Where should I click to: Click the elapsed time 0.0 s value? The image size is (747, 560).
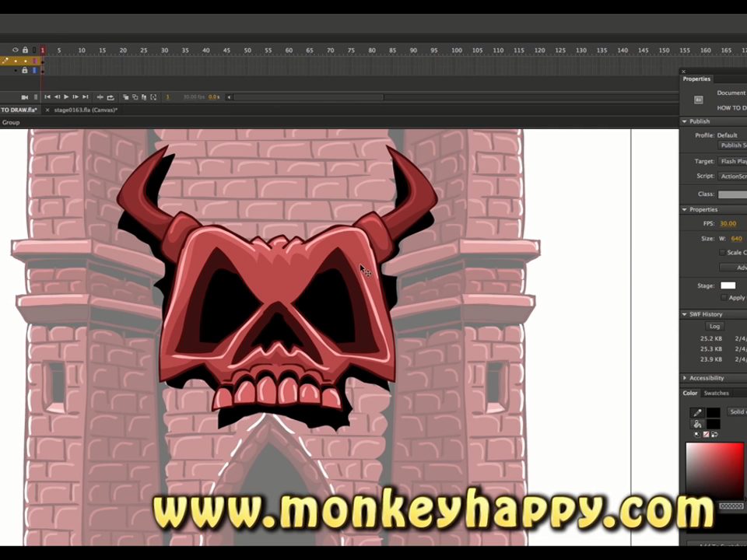[x=215, y=97]
